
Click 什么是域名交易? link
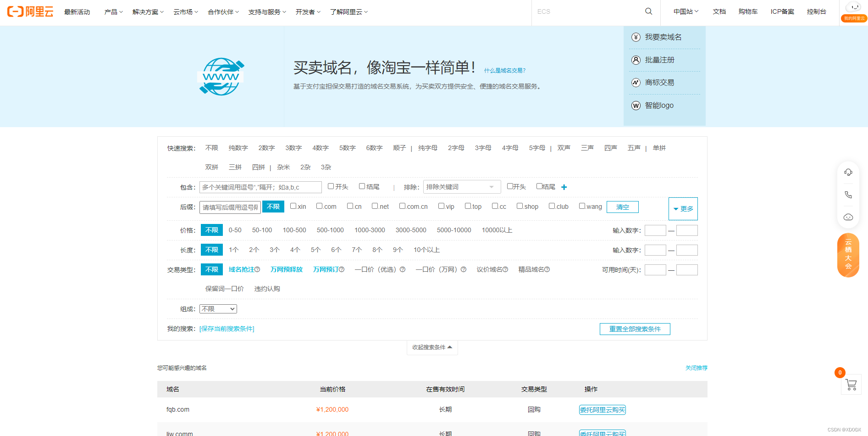point(505,71)
